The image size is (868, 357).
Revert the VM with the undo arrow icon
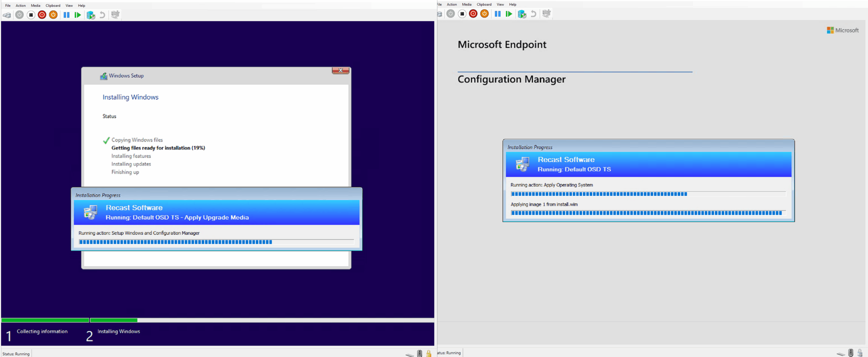(102, 15)
